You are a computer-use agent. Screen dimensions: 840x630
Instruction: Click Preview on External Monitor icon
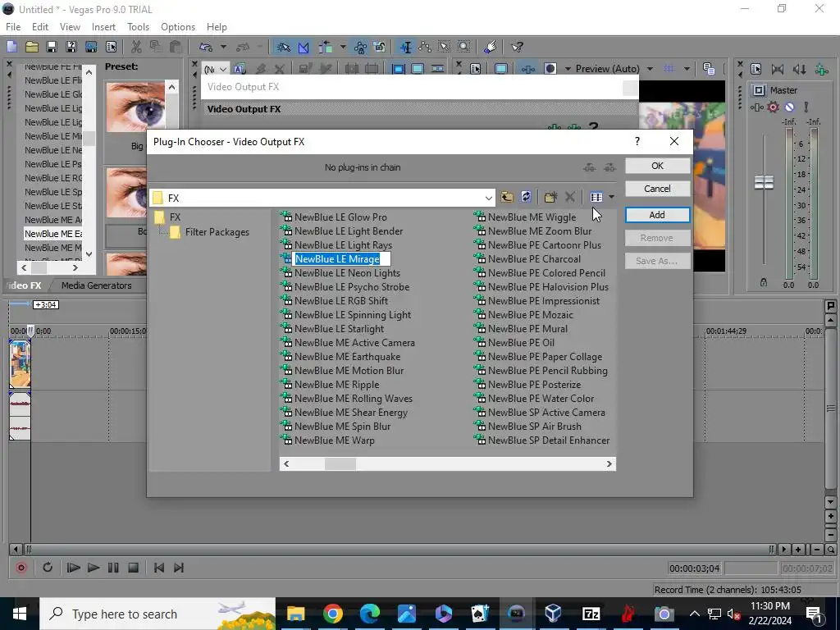[501, 69]
